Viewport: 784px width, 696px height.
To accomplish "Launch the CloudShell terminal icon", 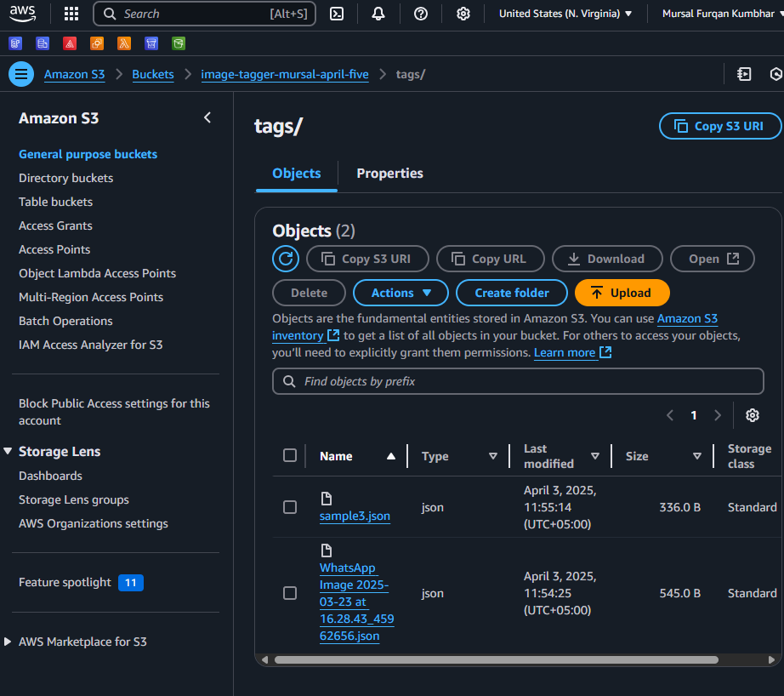I will coord(337,14).
